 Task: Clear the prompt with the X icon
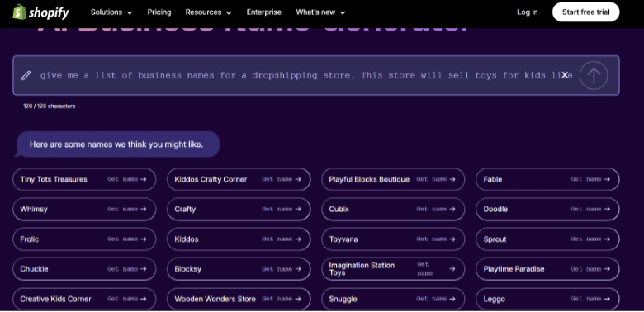click(565, 75)
